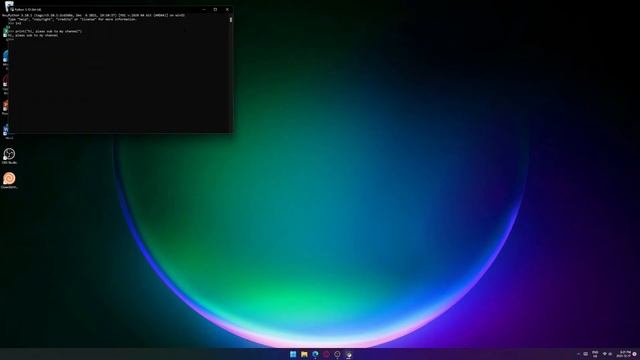Open the OBS Studio taskbar icon
Screen dimensions: 640x360
(x=337, y=354)
